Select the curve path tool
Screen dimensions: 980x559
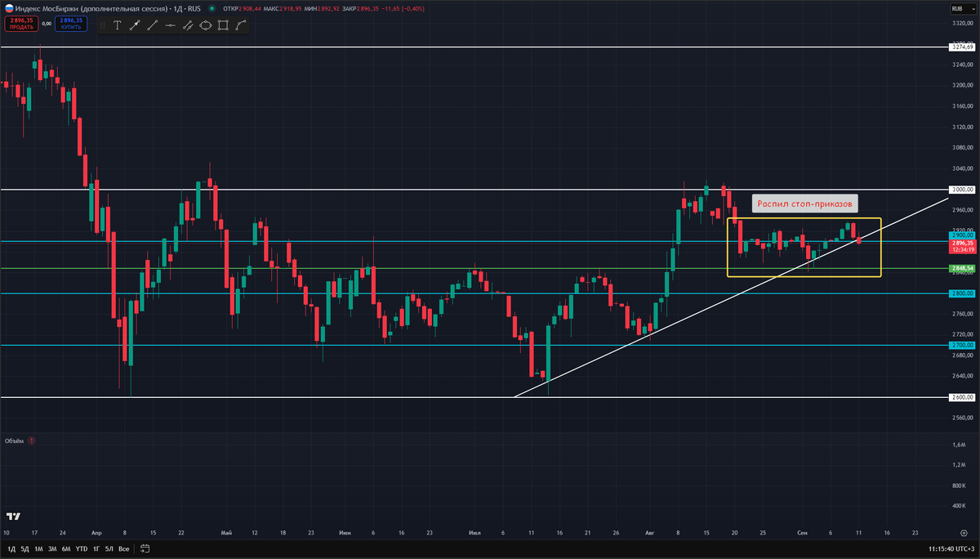pos(240,25)
